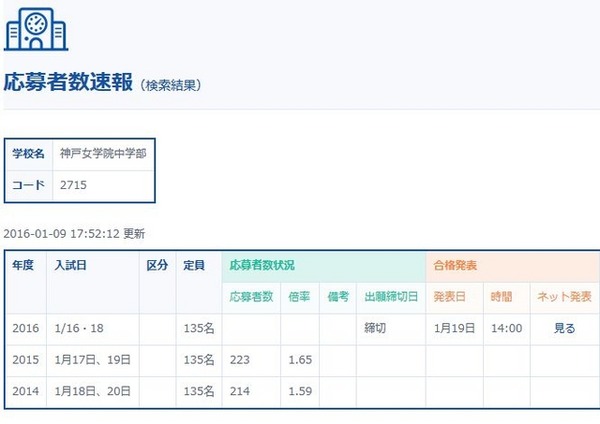Click the 区分 column header

coord(157,265)
